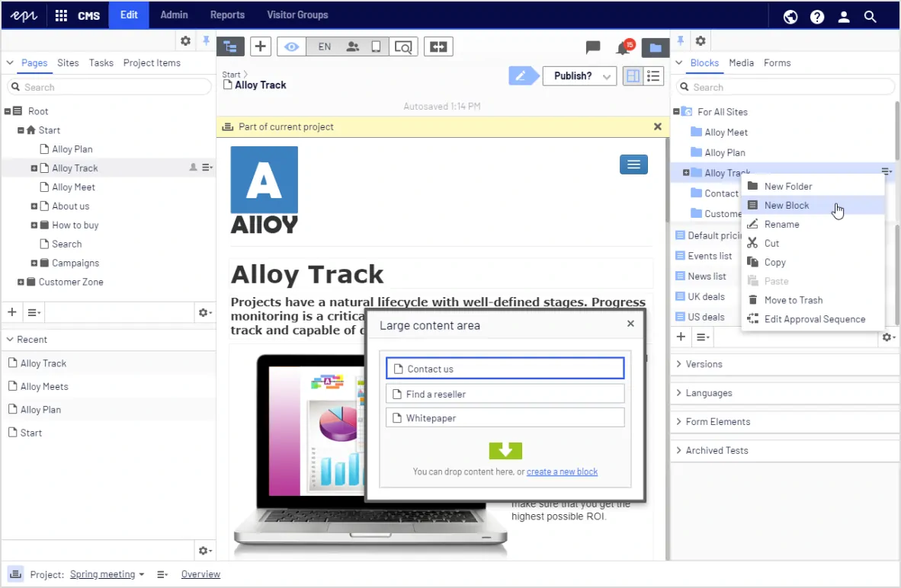Select Whitepaper item in content area
This screenshot has width=901, height=588.
pyautogui.click(x=505, y=418)
